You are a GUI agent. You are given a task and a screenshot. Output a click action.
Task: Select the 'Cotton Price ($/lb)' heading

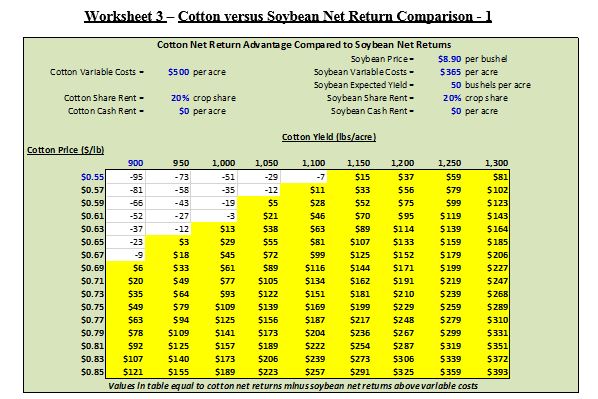(66, 150)
